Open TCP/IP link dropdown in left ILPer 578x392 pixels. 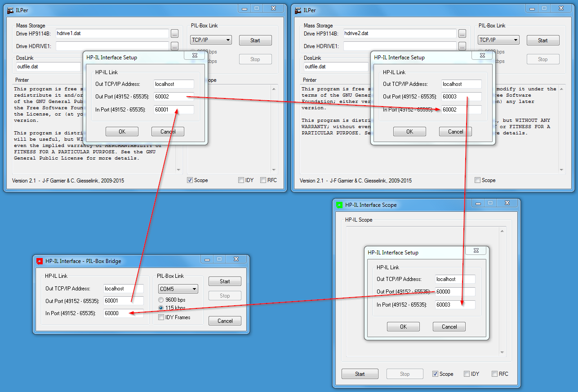(211, 40)
